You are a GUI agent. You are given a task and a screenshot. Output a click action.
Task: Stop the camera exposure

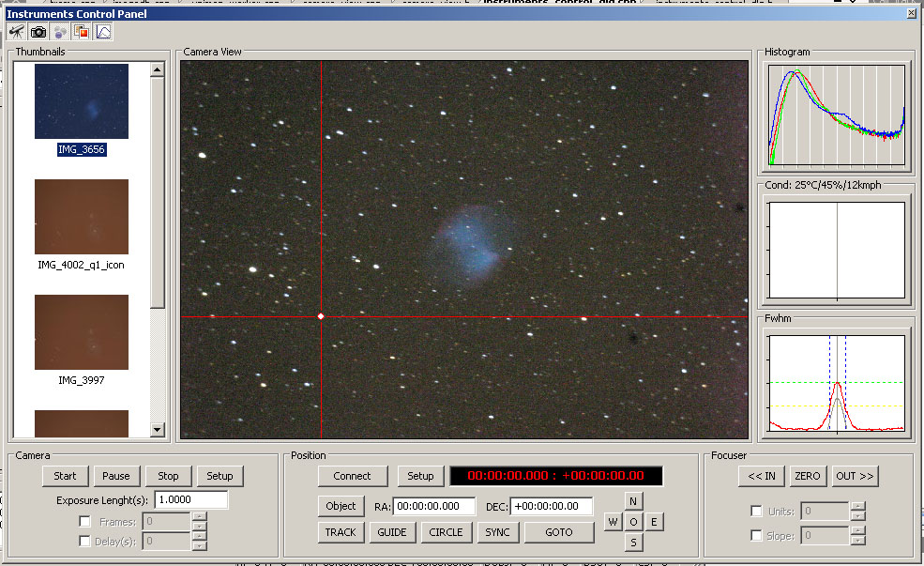[167, 476]
